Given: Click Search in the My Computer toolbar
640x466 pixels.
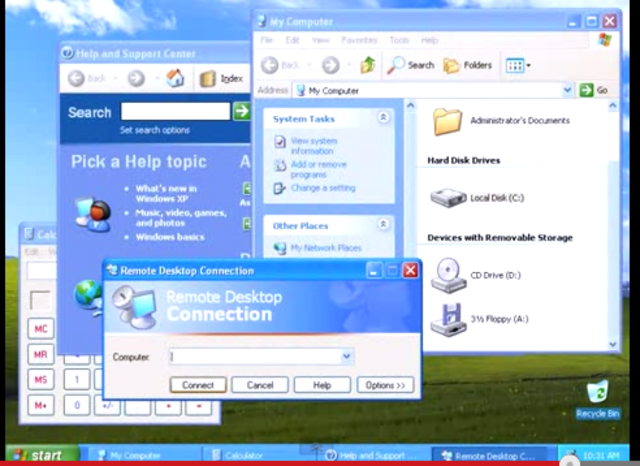Looking at the screenshot, I should pos(411,65).
